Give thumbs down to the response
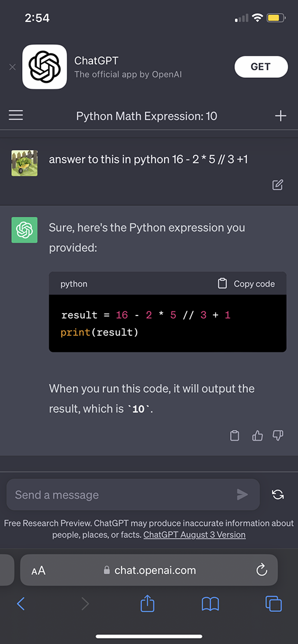Image resolution: width=298 pixels, height=644 pixels. pyautogui.click(x=278, y=435)
